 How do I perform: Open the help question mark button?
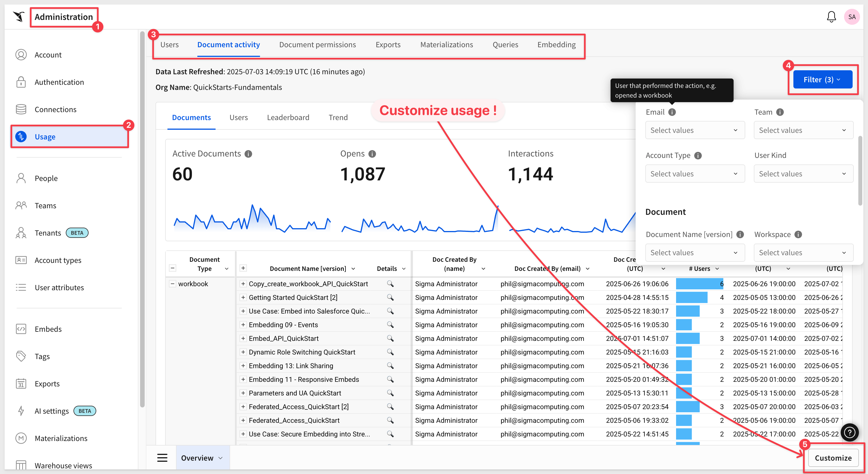tap(849, 432)
